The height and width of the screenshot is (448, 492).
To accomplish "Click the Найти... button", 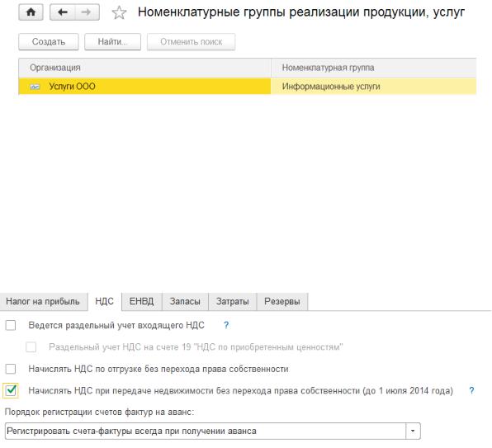I will pos(112,42).
